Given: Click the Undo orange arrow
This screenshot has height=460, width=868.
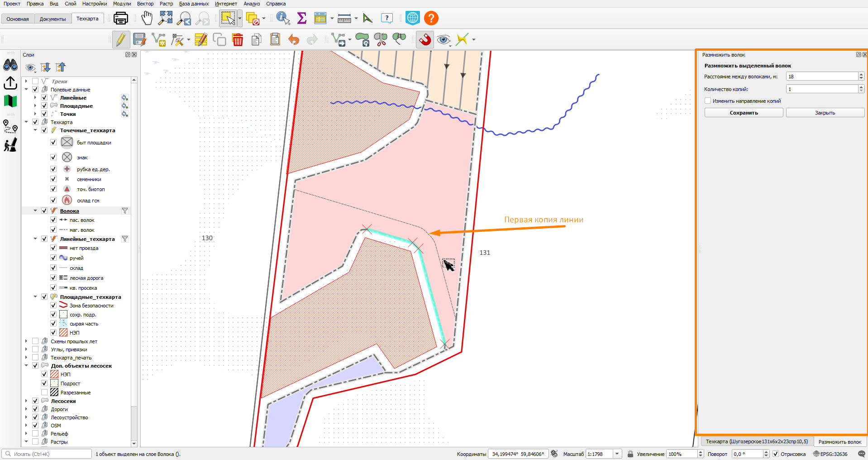Looking at the screenshot, I should (294, 40).
